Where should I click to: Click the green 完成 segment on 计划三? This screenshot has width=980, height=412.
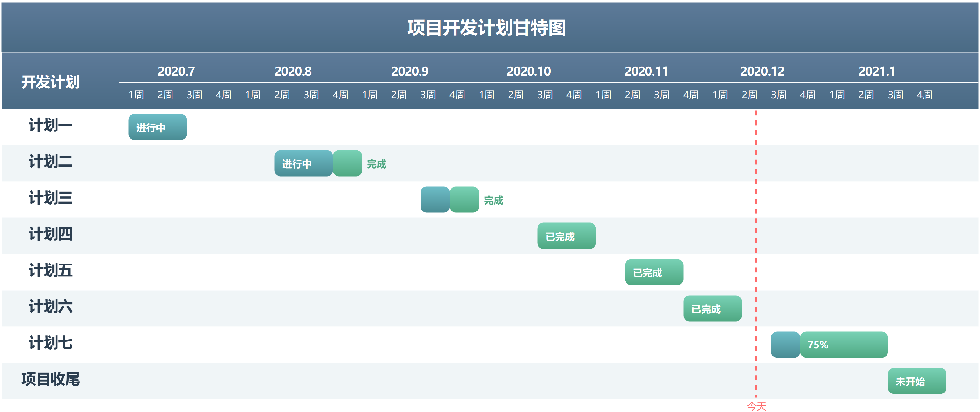[464, 200]
